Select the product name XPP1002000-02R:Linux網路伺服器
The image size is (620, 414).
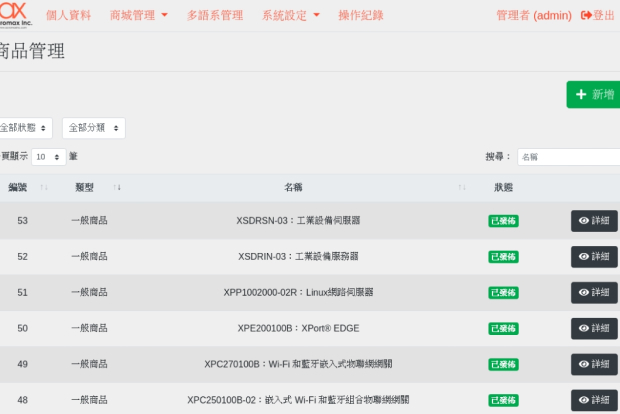298,293
